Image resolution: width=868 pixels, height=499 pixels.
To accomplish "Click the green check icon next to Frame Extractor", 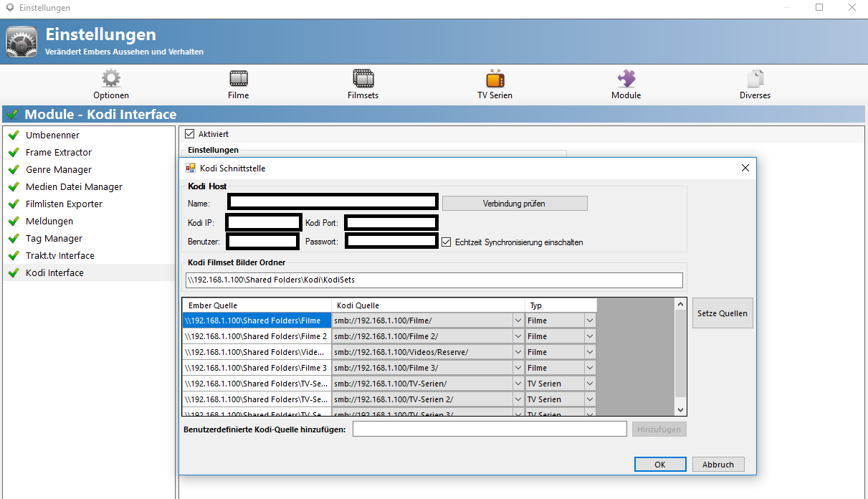I will click(13, 152).
